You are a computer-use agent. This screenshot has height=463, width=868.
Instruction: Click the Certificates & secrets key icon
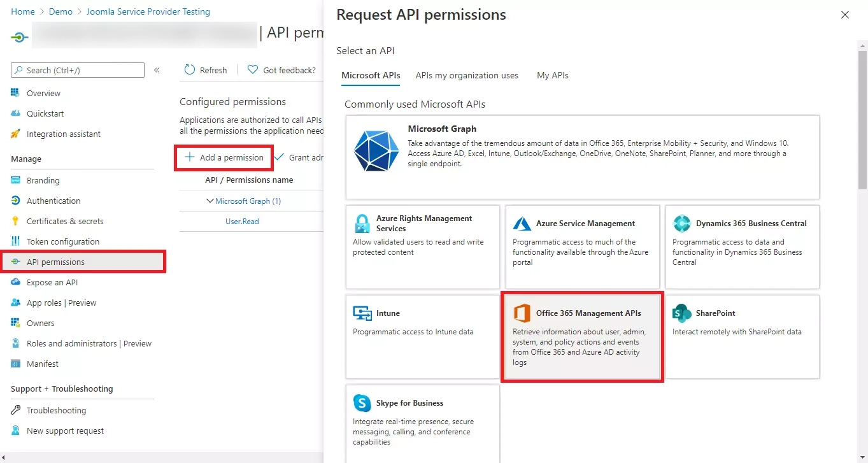[x=15, y=221]
